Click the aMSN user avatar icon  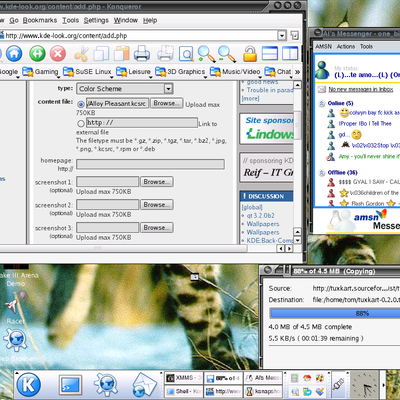coord(322,70)
